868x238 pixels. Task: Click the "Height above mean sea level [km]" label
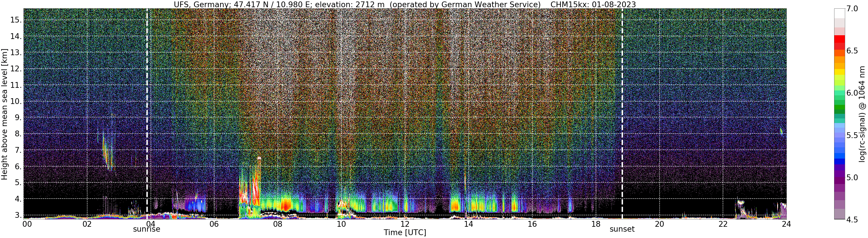coord(4,114)
